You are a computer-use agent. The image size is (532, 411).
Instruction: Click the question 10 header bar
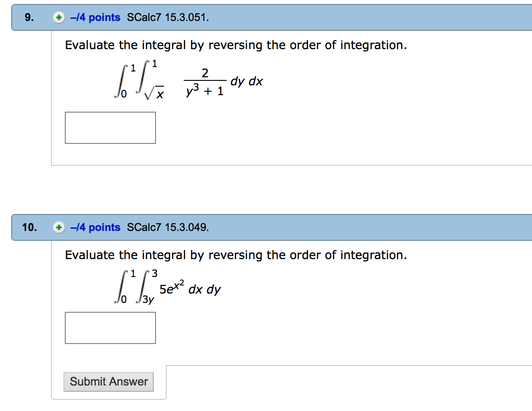(268, 227)
